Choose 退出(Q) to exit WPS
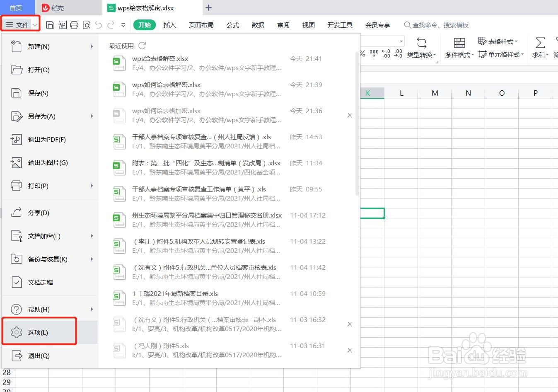 click(50, 356)
